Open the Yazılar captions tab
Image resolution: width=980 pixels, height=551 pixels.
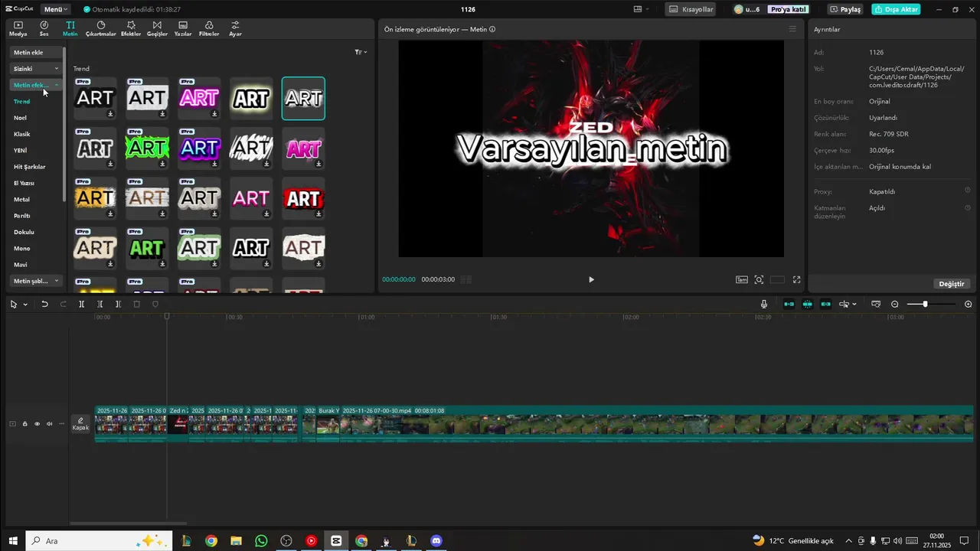(x=183, y=29)
